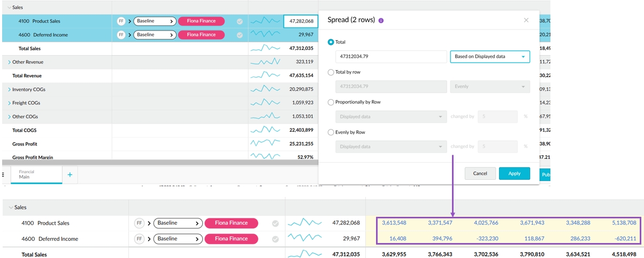Image resolution: width=644 pixels, height=258 pixels.
Task: Click the checkmark icon on Deferred Income row
Action: pos(240,35)
